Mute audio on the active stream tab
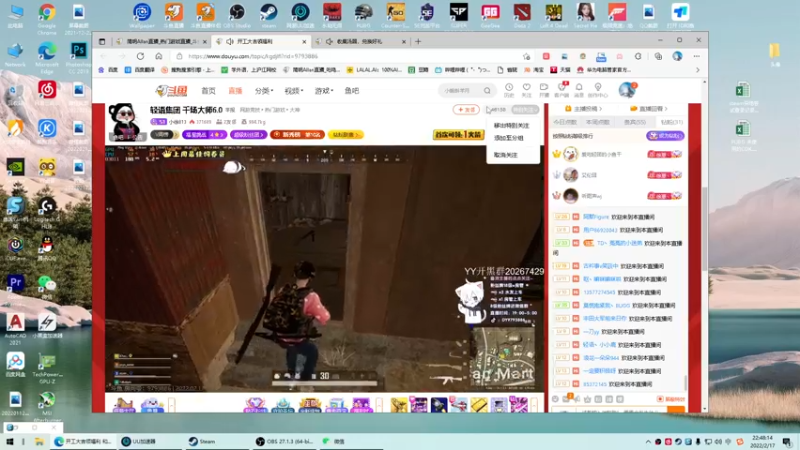 point(230,41)
